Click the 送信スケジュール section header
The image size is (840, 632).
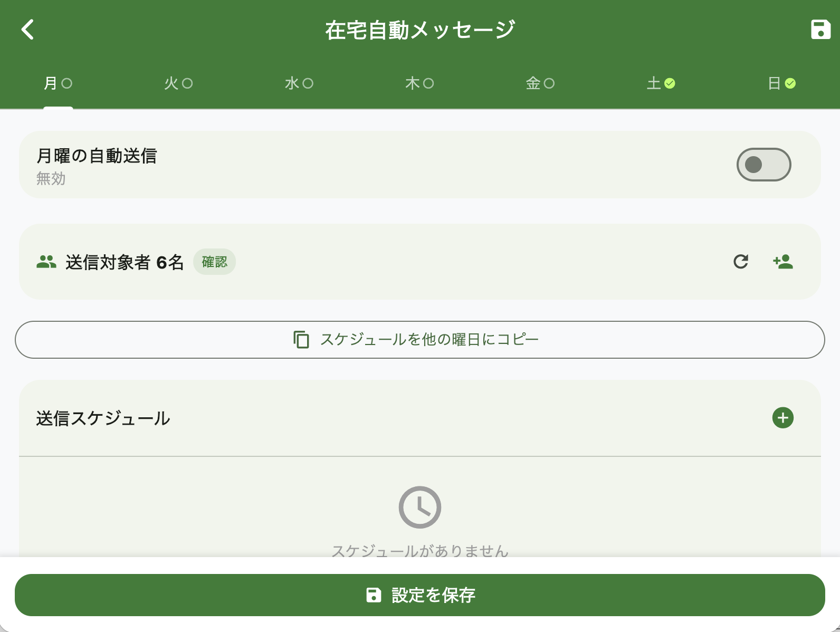click(x=103, y=418)
